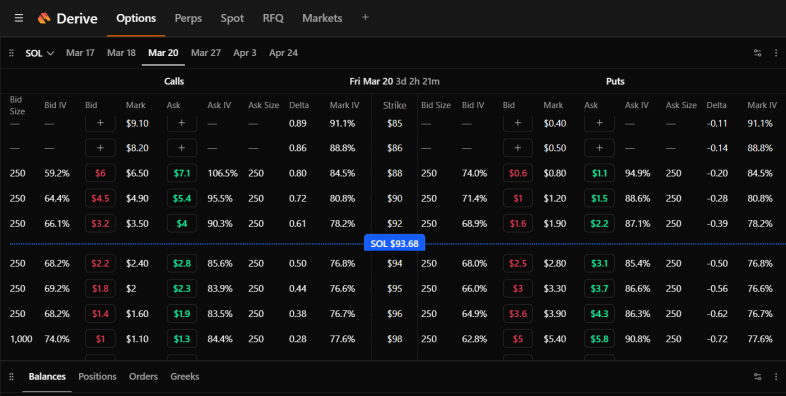The height and width of the screenshot is (396, 786).
Task: Select the Mar 27 expiry tab
Action: click(x=206, y=53)
